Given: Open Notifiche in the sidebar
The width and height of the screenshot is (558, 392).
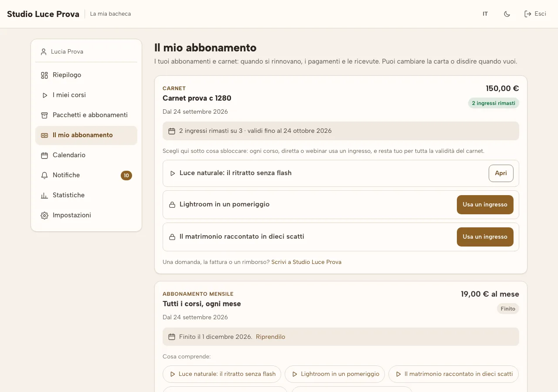Looking at the screenshot, I should point(86,175).
